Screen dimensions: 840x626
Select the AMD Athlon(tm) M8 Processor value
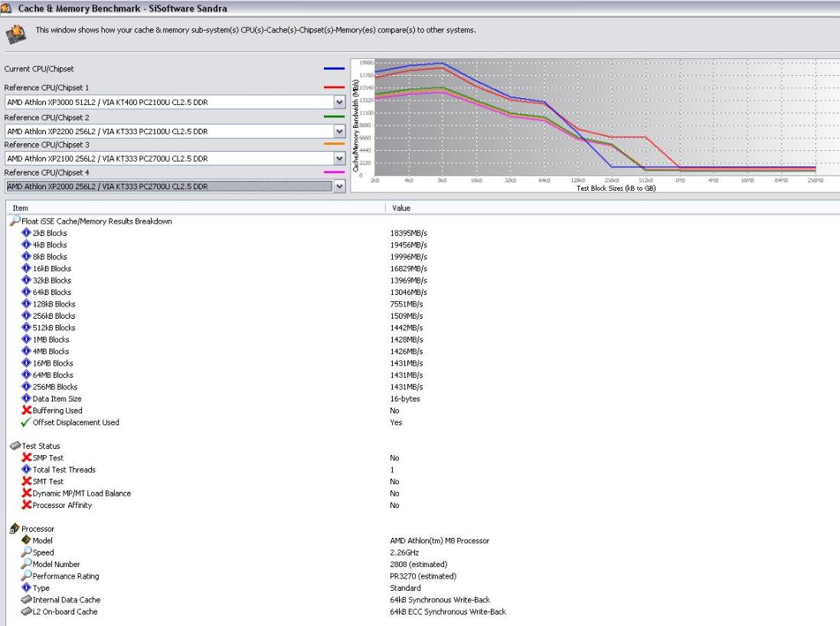click(440, 541)
